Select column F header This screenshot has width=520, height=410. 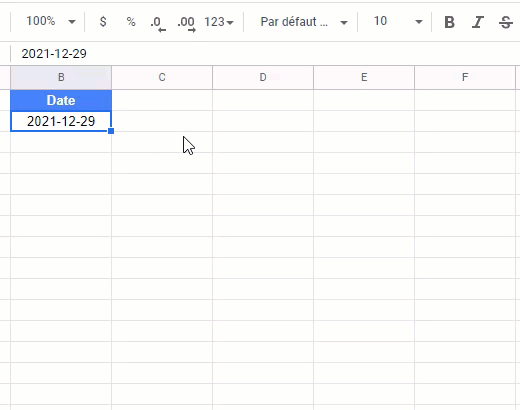point(465,77)
